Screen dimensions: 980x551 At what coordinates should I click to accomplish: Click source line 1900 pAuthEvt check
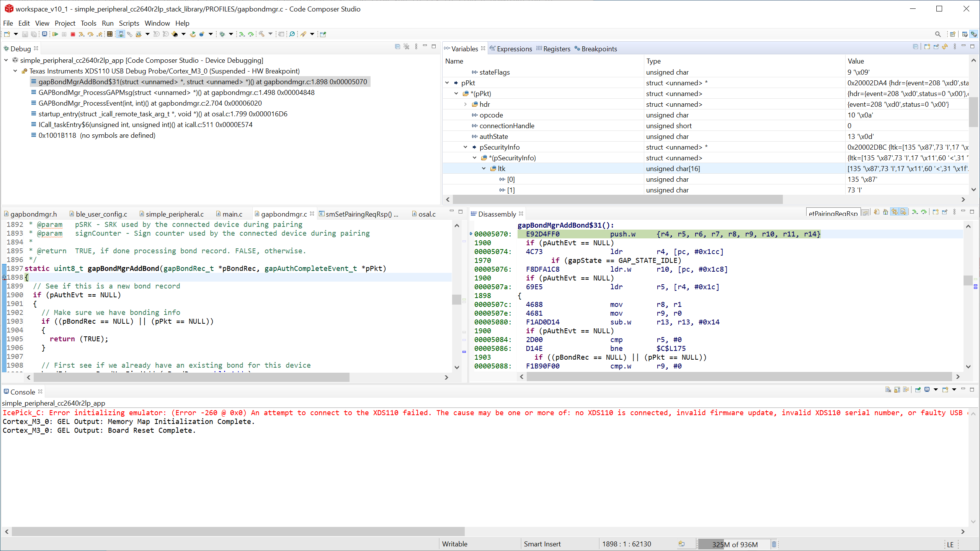77,295
